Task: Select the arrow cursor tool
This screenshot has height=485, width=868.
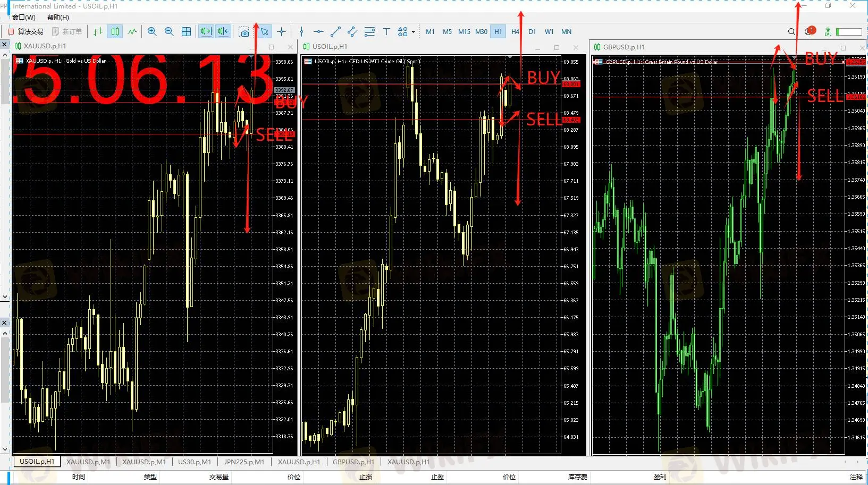Action: point(264,32)
